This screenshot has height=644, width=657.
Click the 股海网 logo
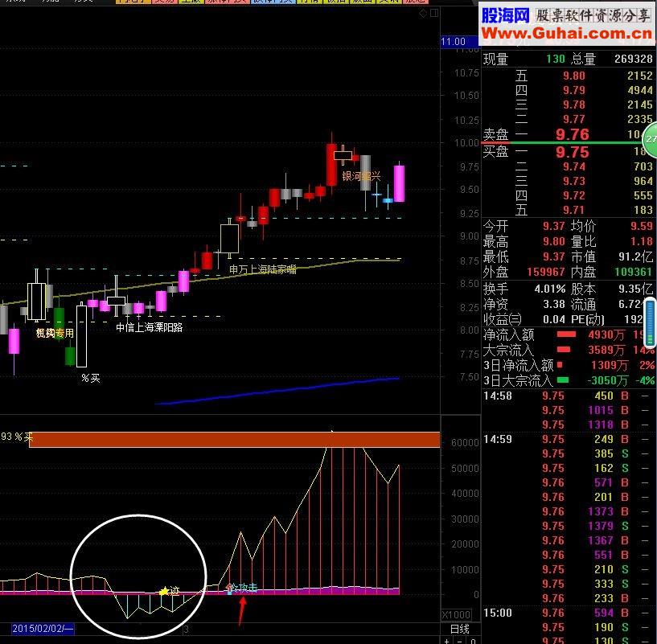pyautogui.click(x=505, y=15)
